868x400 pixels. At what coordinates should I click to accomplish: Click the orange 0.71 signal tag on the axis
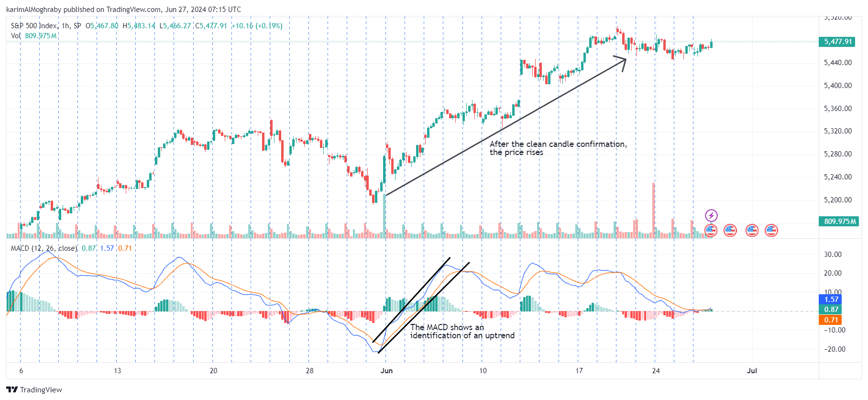(831, 320)
